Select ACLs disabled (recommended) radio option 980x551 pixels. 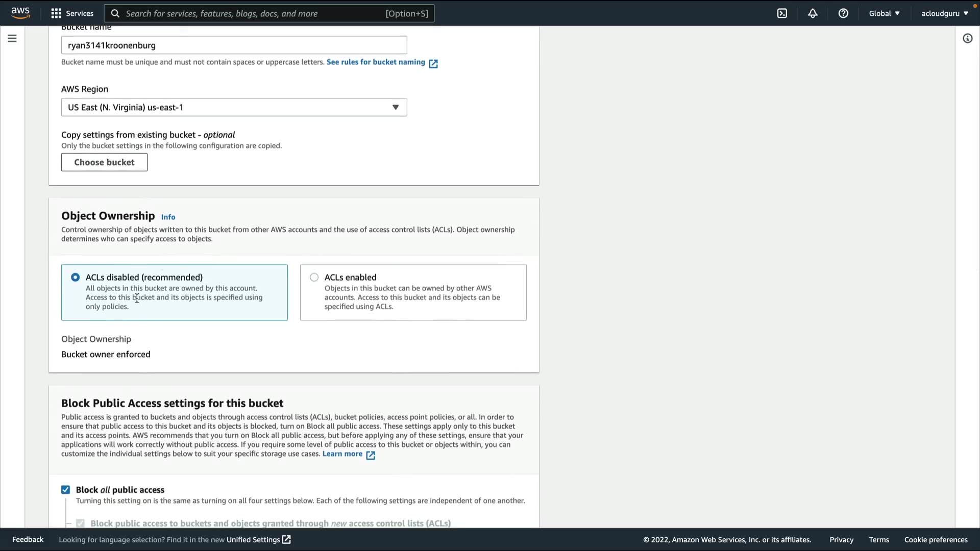click(x=75, y=277)
